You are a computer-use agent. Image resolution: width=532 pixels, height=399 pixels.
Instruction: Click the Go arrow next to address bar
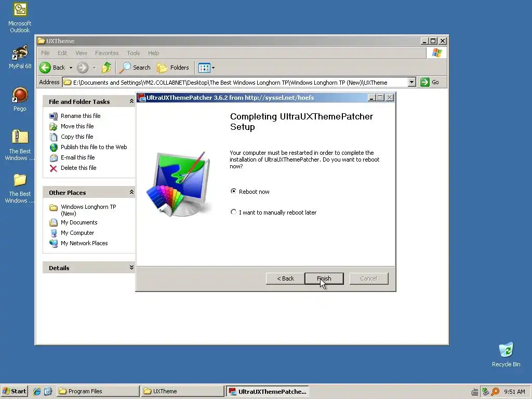430,82
